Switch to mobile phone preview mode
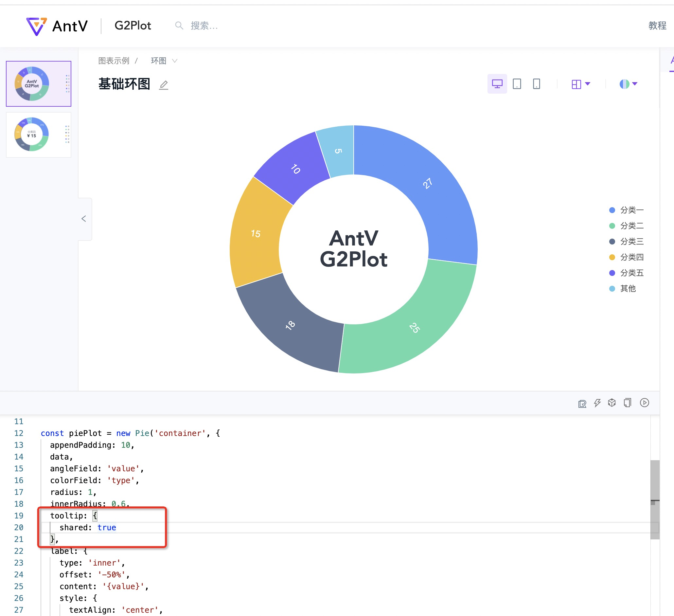674x616 pixels. 537,84
